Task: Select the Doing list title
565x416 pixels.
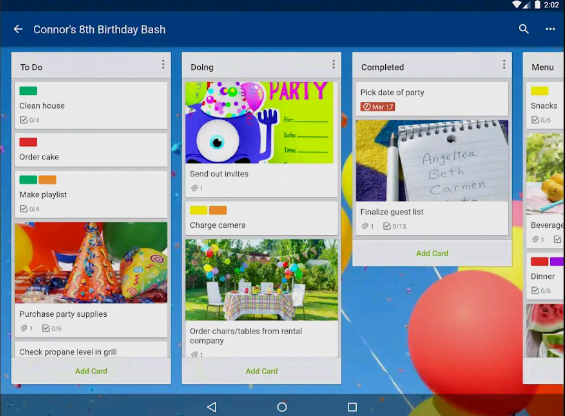Action: [202, 67]
